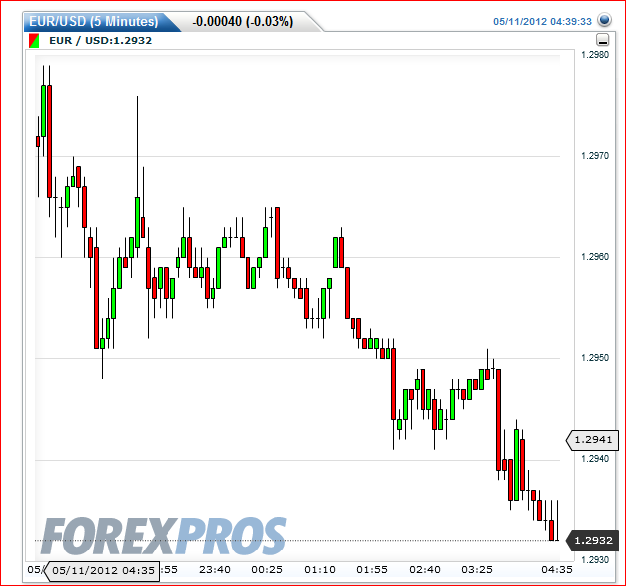Image resolution: width=626 pixels, height=586 pixels.
Task: Click the 1.2930 price axis label
Action: 595,560
